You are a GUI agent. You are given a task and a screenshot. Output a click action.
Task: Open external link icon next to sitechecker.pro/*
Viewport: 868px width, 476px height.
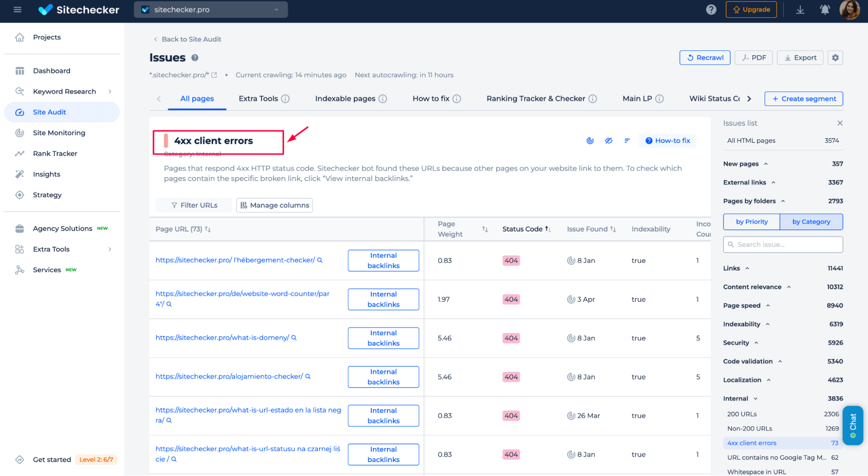(x=214, y=75)
